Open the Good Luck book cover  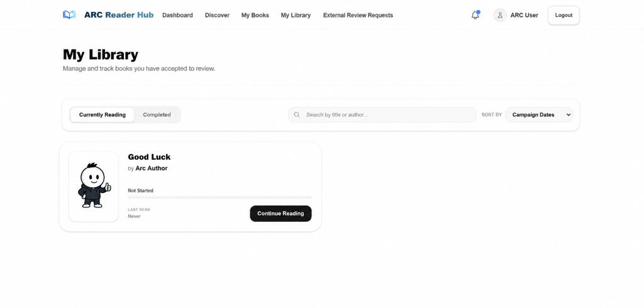(94, 187)
